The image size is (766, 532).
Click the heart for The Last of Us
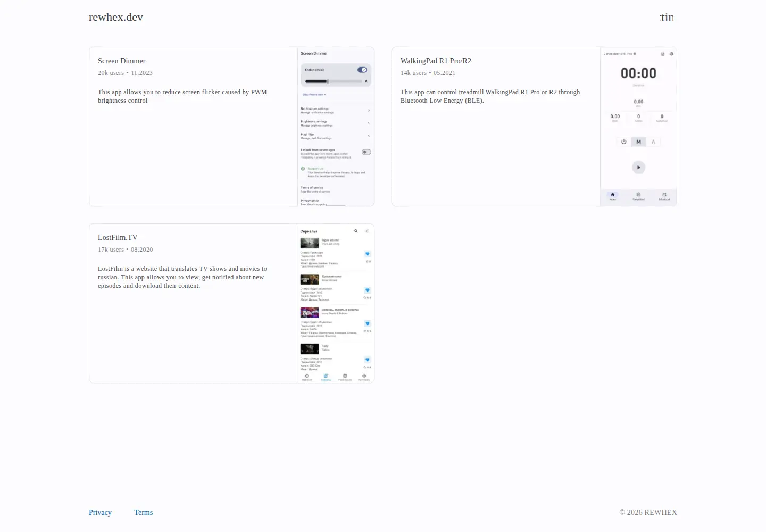[x=367, y=254]
